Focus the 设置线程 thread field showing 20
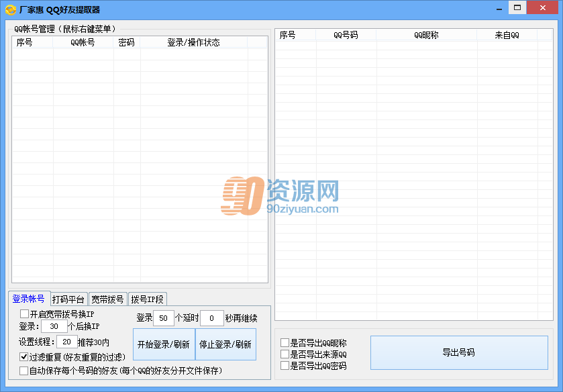Image resolution: width=563 pixels, height=392 pixels. click(67, 342)
